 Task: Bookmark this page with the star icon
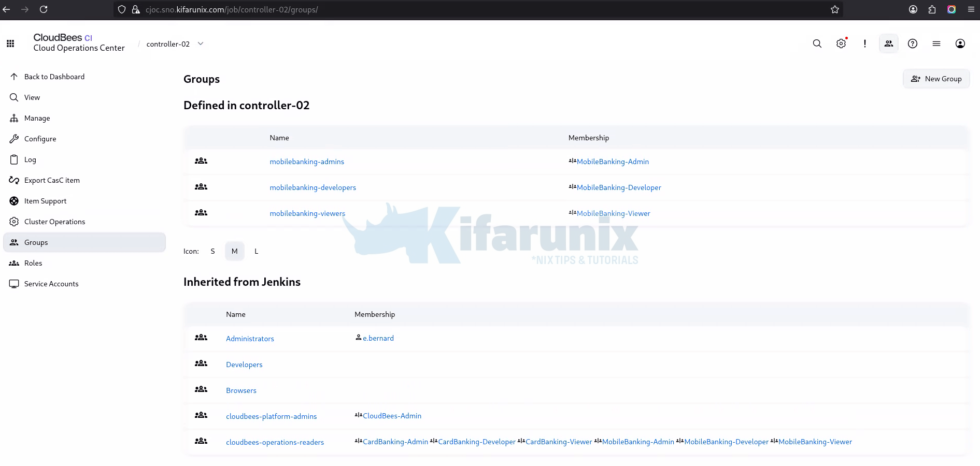pyautogui.click(x=835, y=9)
